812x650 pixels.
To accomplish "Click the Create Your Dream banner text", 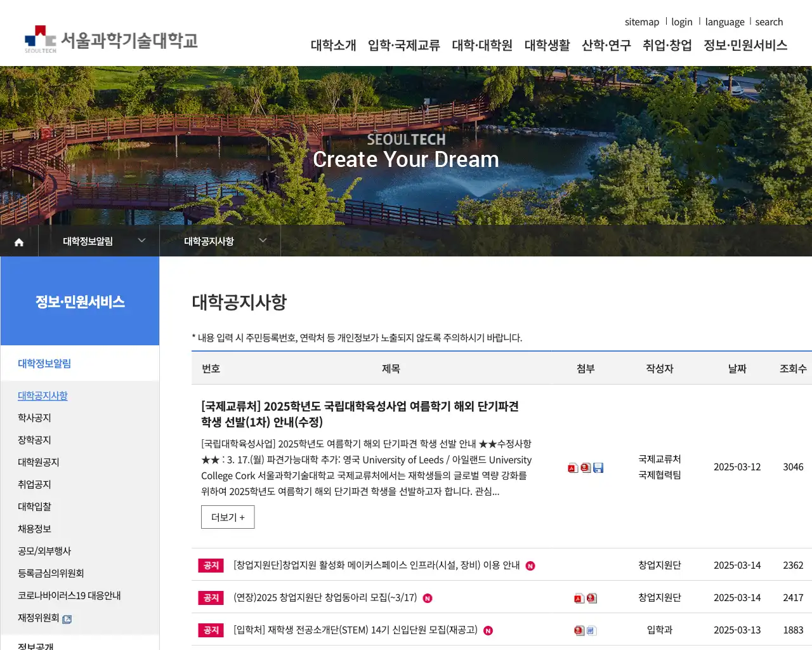I will pos(406,159).
